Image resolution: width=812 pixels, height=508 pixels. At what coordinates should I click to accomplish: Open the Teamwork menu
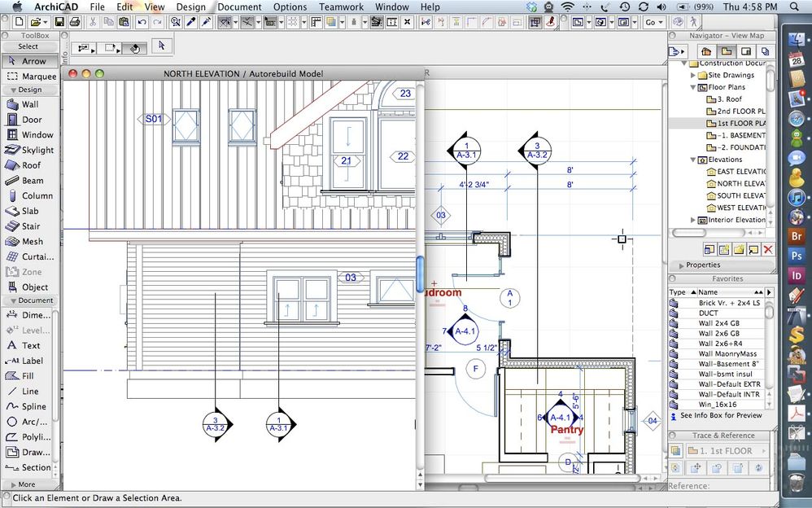[x=341, y=7]
